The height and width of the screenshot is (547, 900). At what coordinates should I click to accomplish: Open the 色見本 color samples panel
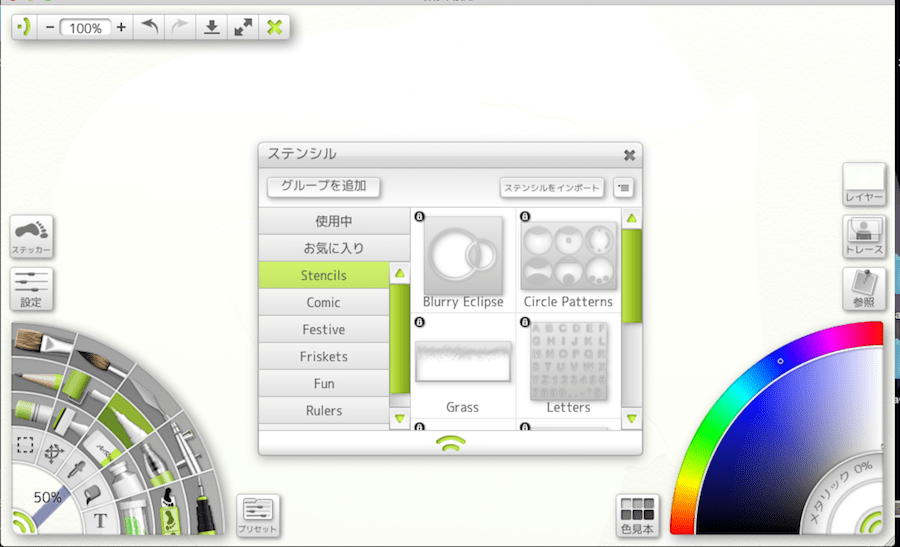(637, 515)
